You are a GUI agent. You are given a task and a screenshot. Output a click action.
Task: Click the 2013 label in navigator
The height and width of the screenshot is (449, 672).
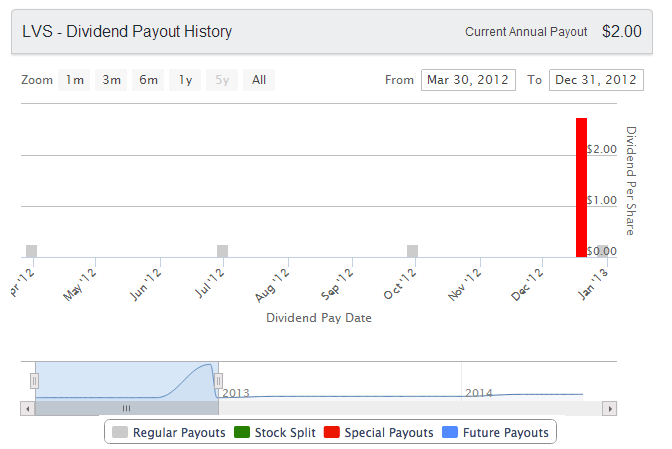point(236,393)
